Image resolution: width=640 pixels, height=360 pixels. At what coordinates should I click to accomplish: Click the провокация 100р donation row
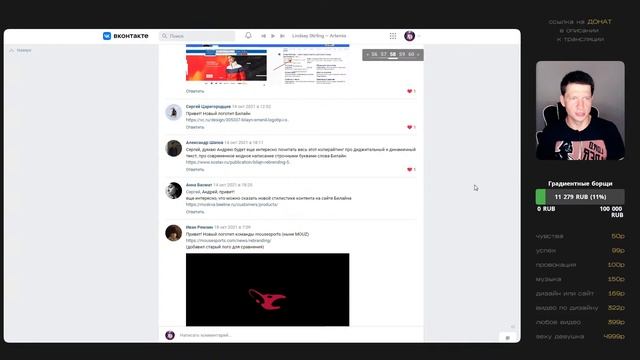(x=580, y=265)
